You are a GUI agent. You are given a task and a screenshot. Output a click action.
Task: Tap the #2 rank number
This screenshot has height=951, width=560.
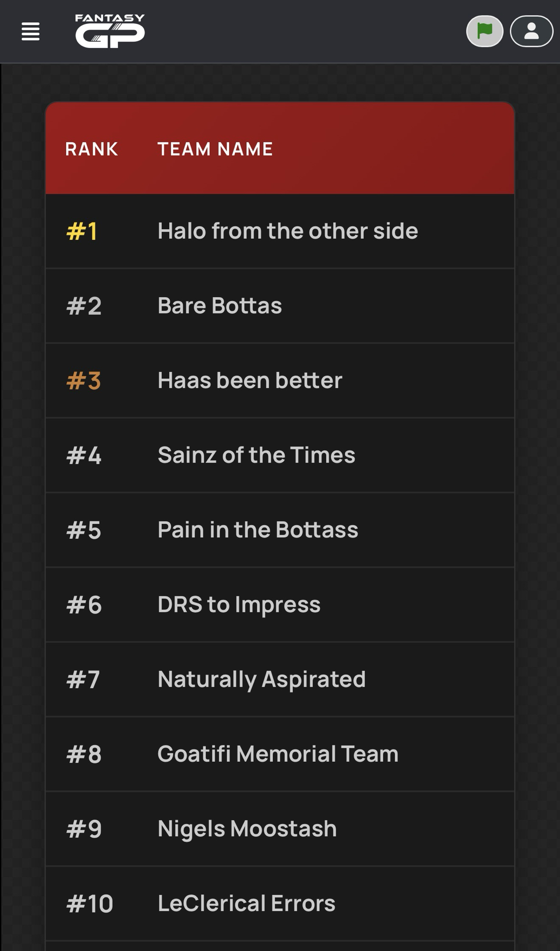point(84,306)
